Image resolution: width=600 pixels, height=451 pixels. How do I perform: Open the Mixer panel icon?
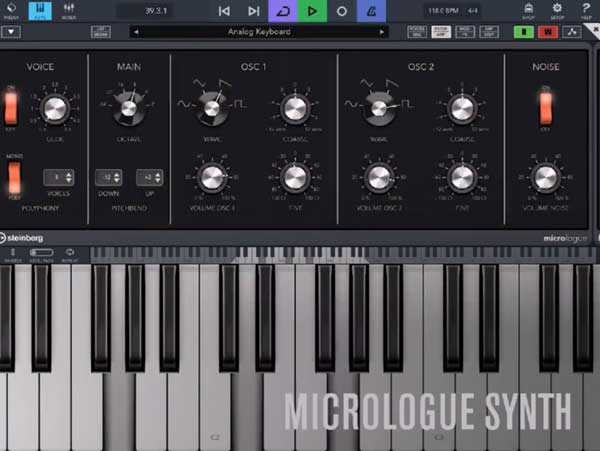tap(68, 10)
